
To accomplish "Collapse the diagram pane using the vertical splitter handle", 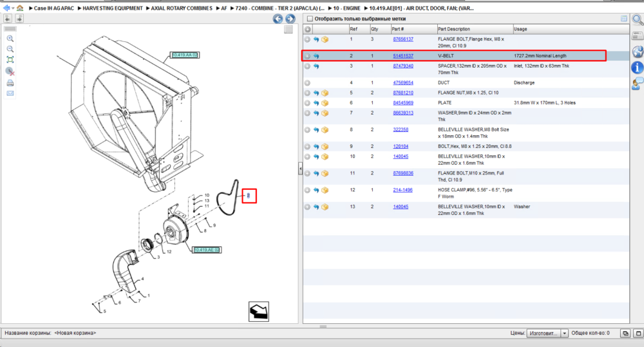I will [x=300, y=169].
